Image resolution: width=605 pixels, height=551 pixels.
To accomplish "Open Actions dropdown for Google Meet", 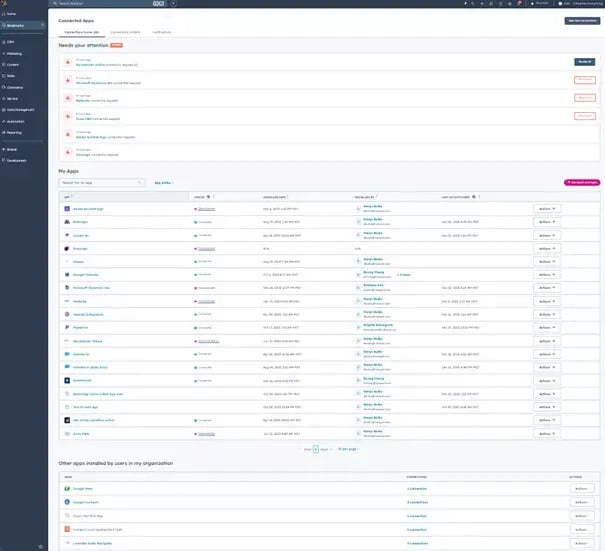I will click(x=582, y=488).
